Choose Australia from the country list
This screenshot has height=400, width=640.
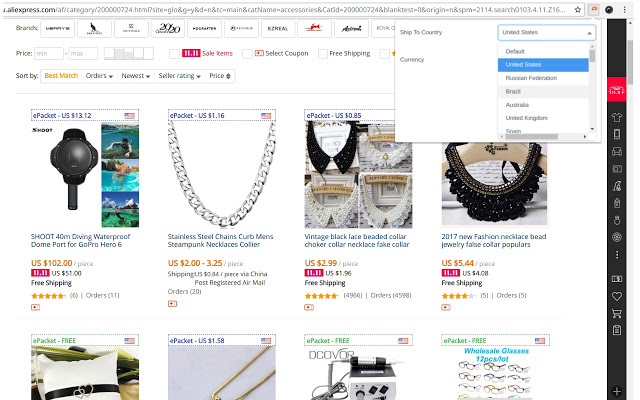click(543, 105)
